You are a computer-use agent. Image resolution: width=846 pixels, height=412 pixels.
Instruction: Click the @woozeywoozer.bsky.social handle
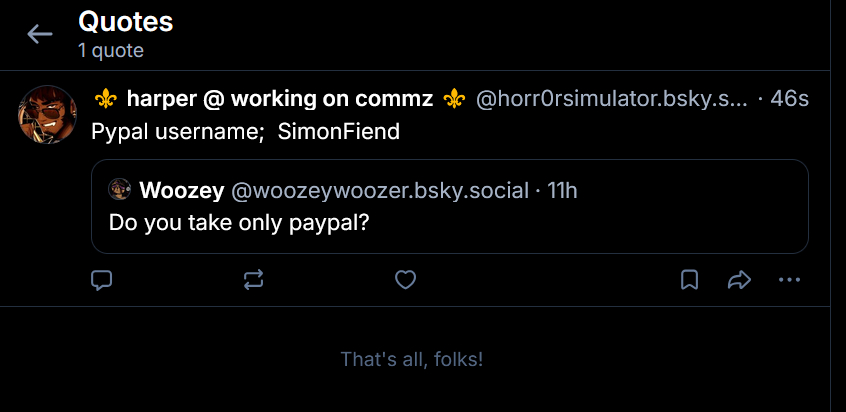pyautogui.click(x=380, y=189)
